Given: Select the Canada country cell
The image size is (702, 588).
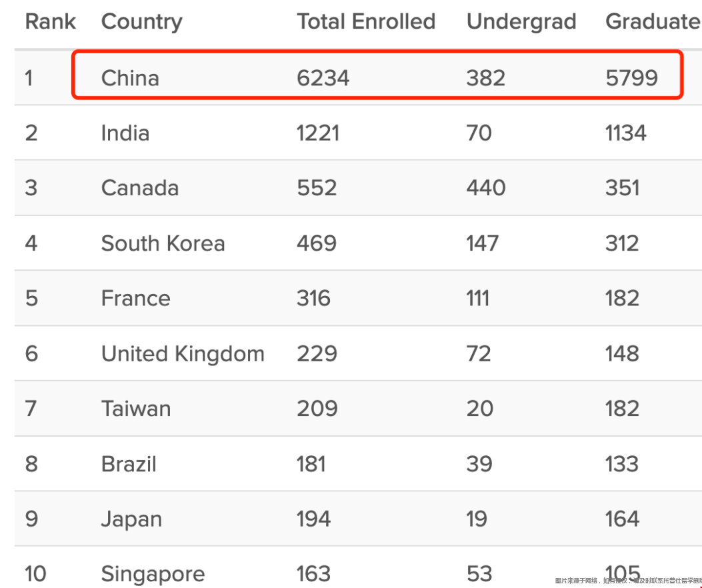Looking at the screenshot, I should (140, 187).
